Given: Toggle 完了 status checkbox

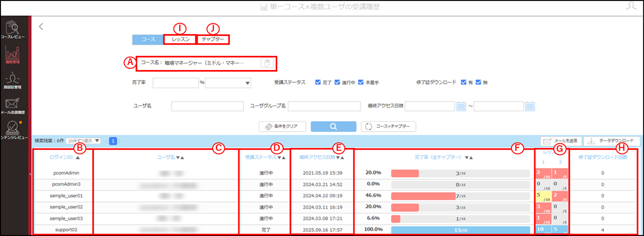Looking at the screenshot, I should coord(317,82).
